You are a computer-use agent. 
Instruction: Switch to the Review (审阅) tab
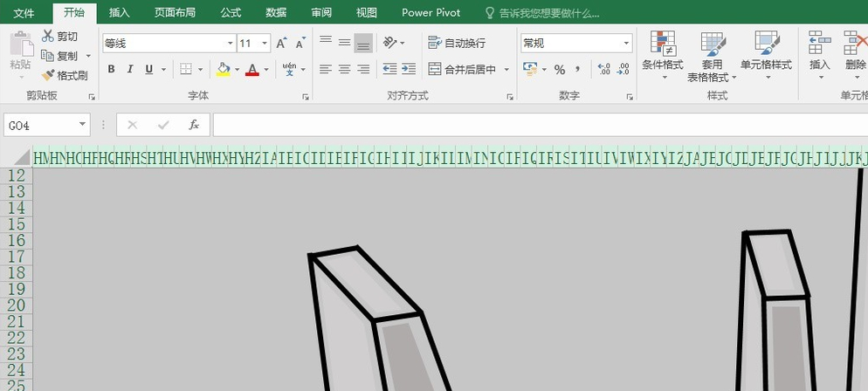[321, 12]
